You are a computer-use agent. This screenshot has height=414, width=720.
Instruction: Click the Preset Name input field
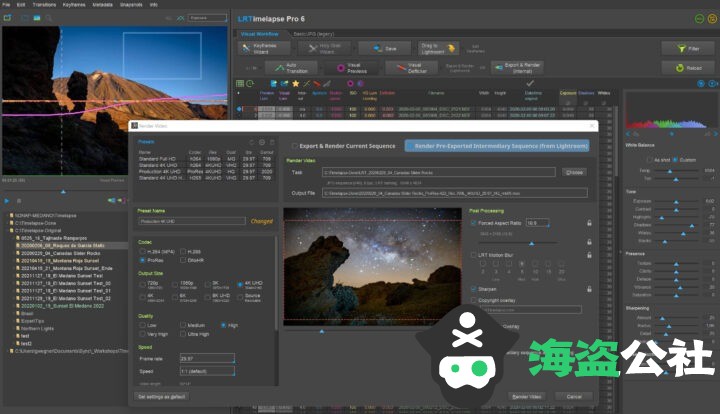pyautogui.click(x=191, y=221)
